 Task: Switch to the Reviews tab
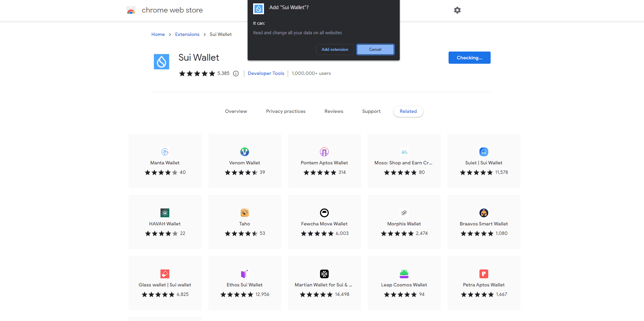[x=334, y=111]
